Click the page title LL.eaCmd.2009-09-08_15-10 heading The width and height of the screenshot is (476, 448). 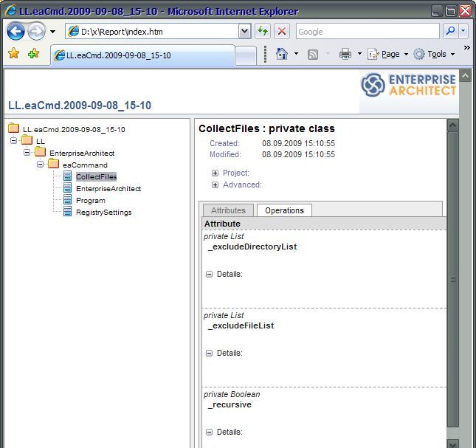pyautogui.click(x=80, y=106)
